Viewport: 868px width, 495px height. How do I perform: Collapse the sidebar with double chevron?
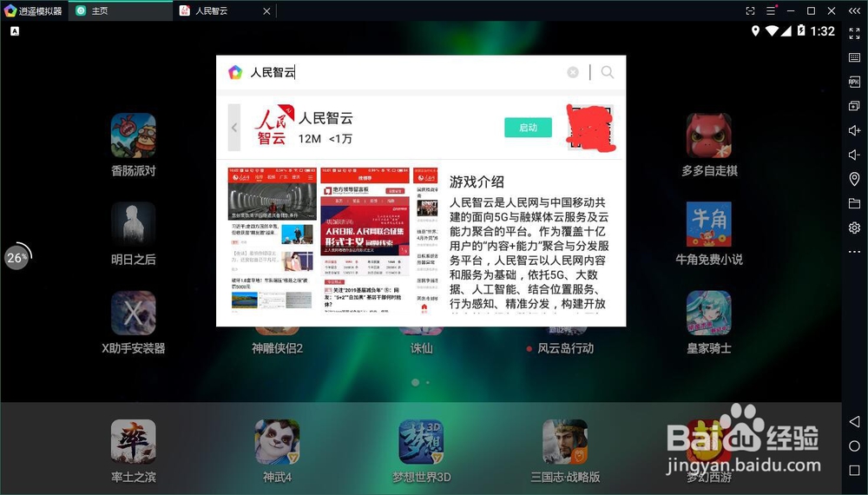[854, 10]
